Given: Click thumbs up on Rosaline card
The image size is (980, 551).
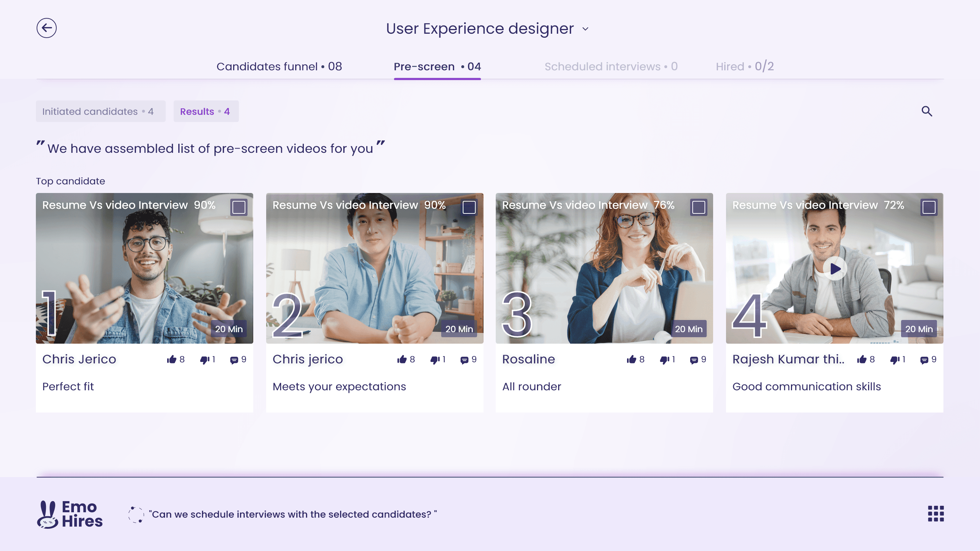Looking at the screenshot, I should pyautogui.click(x=631, y=359).
